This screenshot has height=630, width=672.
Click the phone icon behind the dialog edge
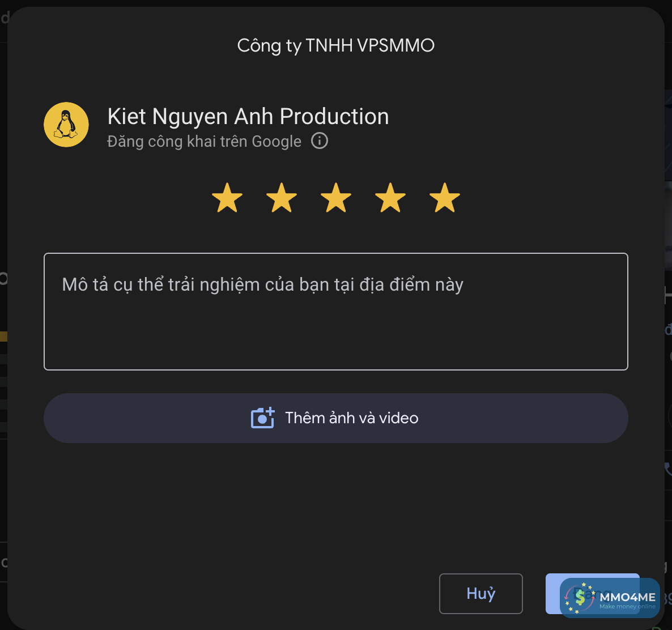pyautogui.click(x=668, y=469)
